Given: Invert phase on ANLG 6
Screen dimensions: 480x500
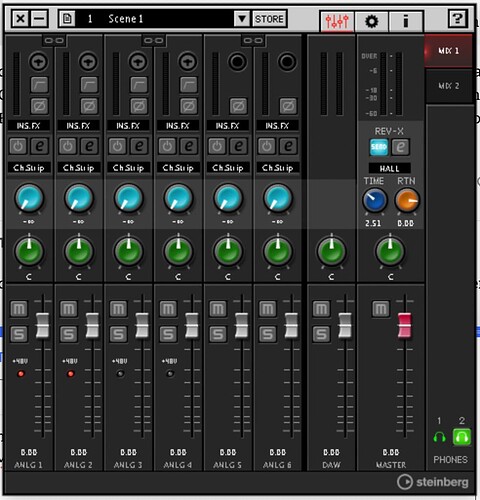Looking at the screenshot, I should coord(288,106).
